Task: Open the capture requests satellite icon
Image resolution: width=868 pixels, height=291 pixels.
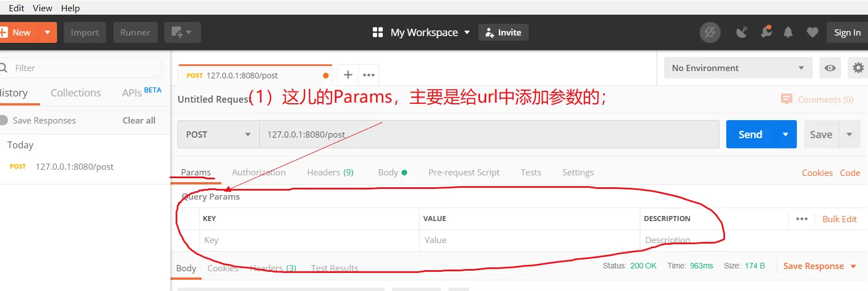Action: 742,33
